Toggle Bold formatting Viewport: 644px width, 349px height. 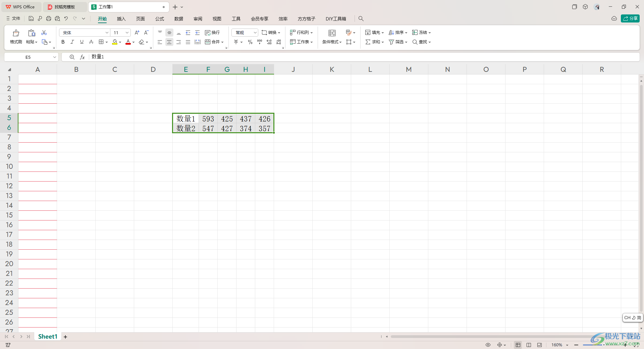[63, 42]
